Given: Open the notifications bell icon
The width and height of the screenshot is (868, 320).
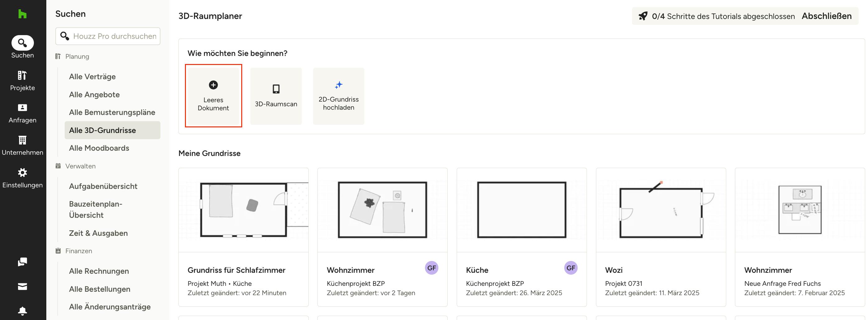Looking at the screenshot, I should [22, 311].
